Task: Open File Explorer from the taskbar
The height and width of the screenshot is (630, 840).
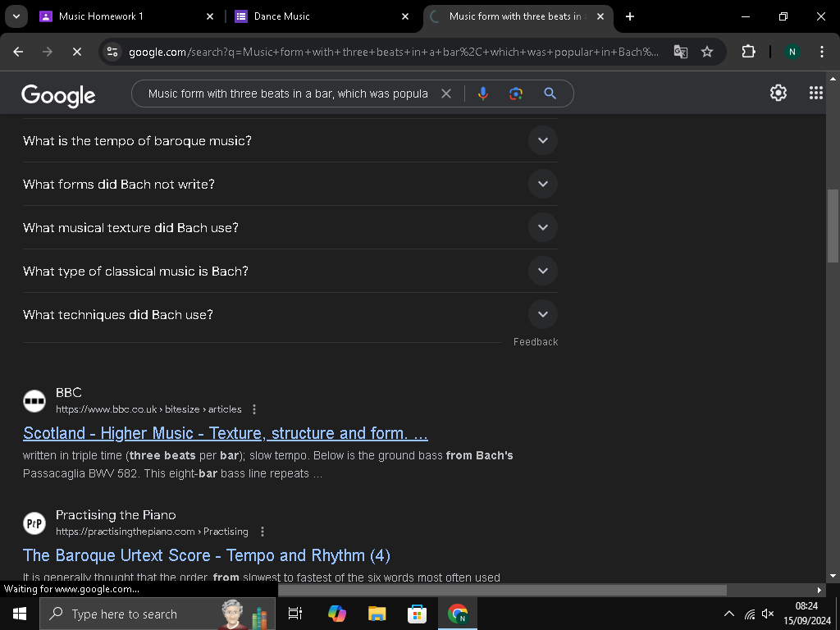Action: tap(377, 614)
